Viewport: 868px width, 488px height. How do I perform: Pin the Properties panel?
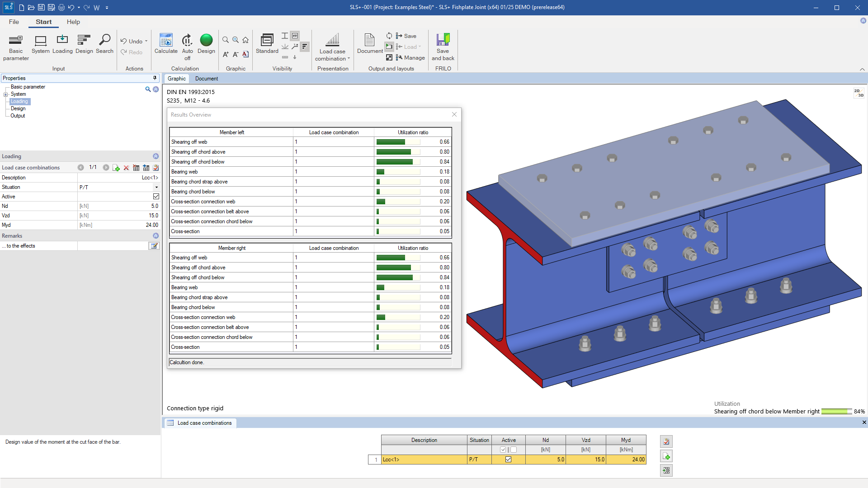[x=155, y=78]
